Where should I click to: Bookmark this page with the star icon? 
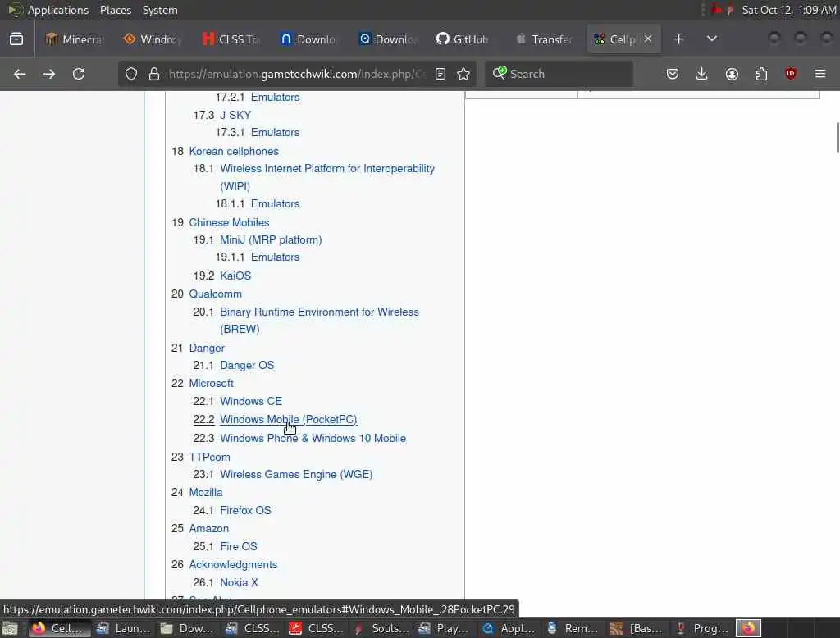(x=464, y=74)
